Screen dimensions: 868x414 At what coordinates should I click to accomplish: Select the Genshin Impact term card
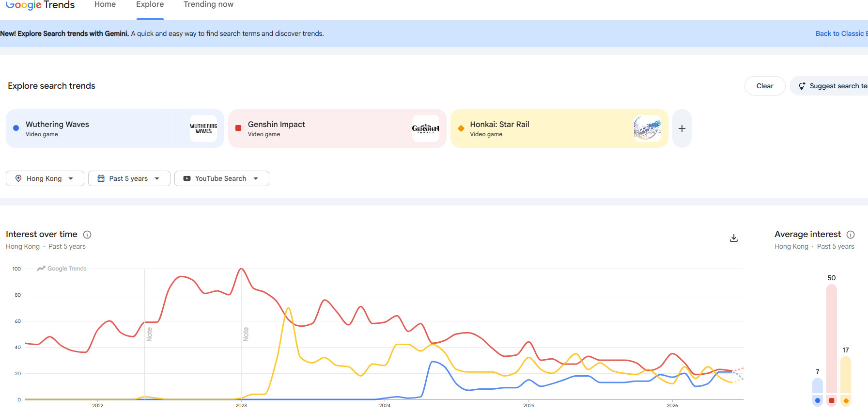tap(337, 128)
